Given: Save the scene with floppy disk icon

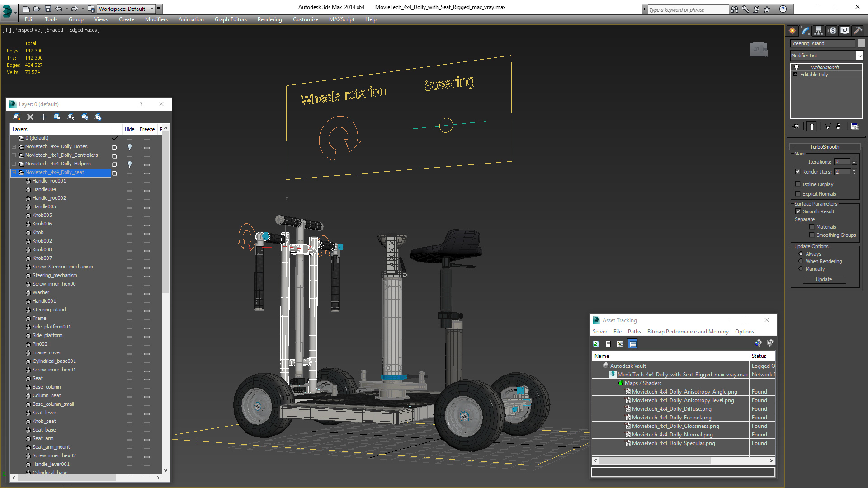Looking at the screenshot, I should pyautogui.click(x=47, y=9).
